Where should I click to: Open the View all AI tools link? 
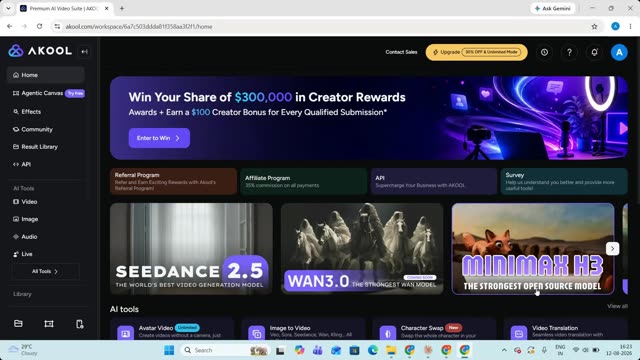(x=617, y=306)
